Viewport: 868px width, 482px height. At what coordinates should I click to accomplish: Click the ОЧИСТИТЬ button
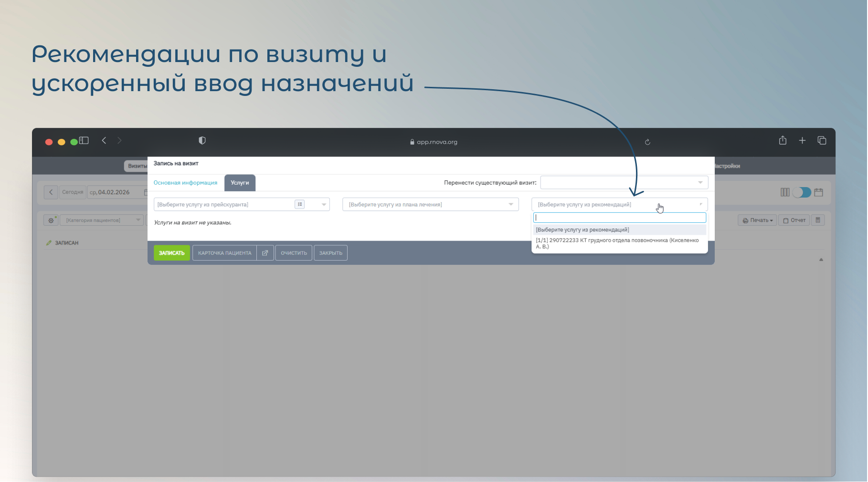pos(294,253)
